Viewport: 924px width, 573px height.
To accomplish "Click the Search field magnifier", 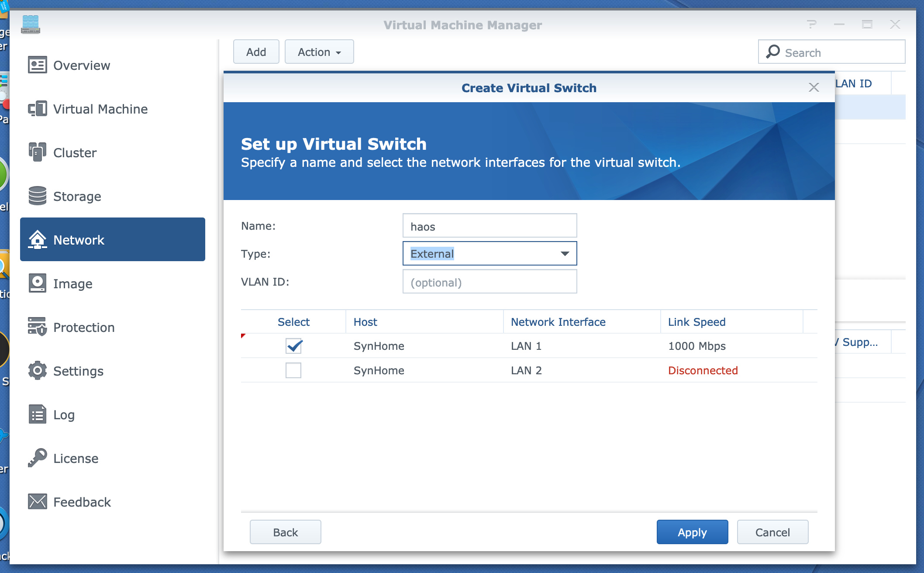I will (x=773, y=52).
